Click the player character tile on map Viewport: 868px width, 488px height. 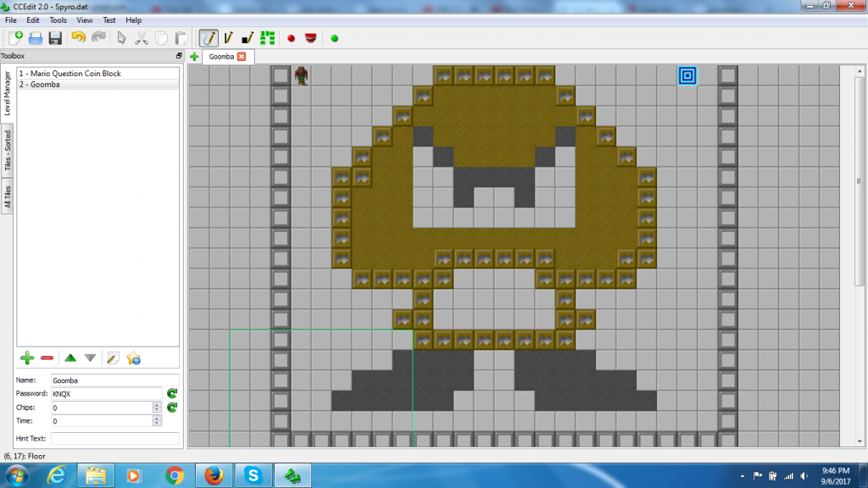[x=301, y=75]
